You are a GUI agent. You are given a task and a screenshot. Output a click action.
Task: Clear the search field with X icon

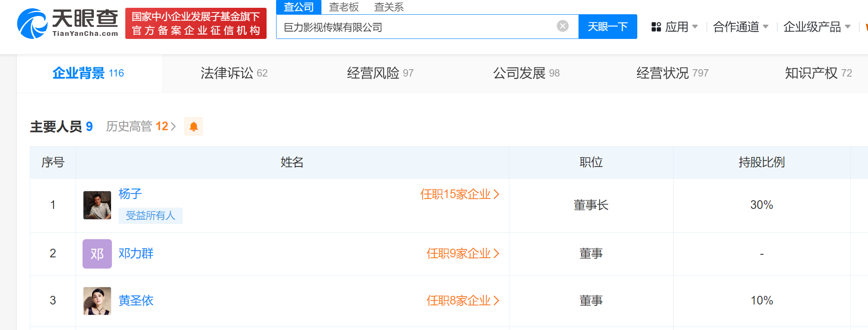563,26
